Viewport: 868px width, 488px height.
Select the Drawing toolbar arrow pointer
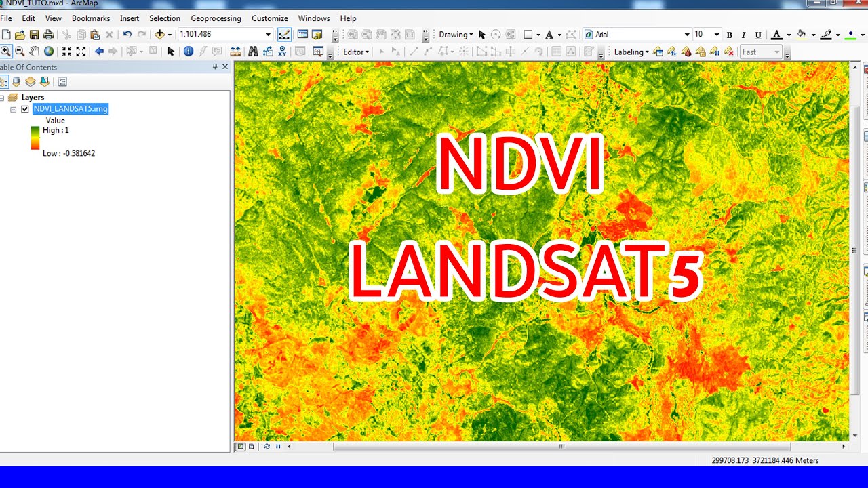pyautogui.click(x=482, y=35)
